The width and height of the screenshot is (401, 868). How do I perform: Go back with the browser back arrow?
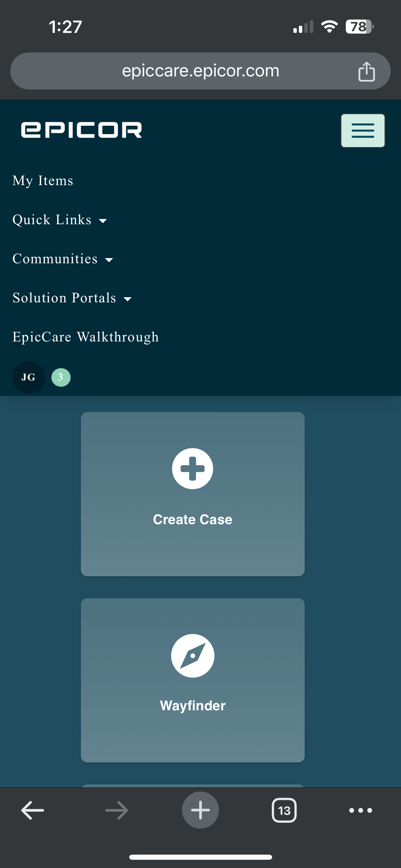33,810
